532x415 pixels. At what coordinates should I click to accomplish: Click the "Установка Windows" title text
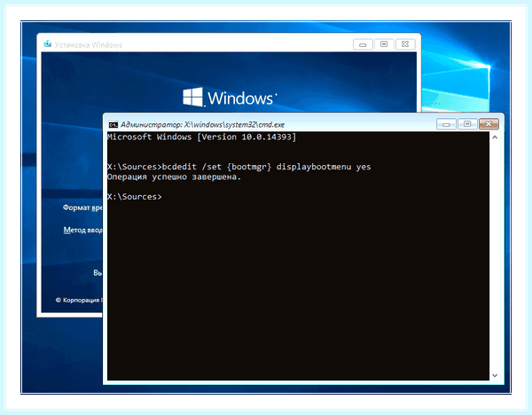pyautogui.click(x=88, y=45)
